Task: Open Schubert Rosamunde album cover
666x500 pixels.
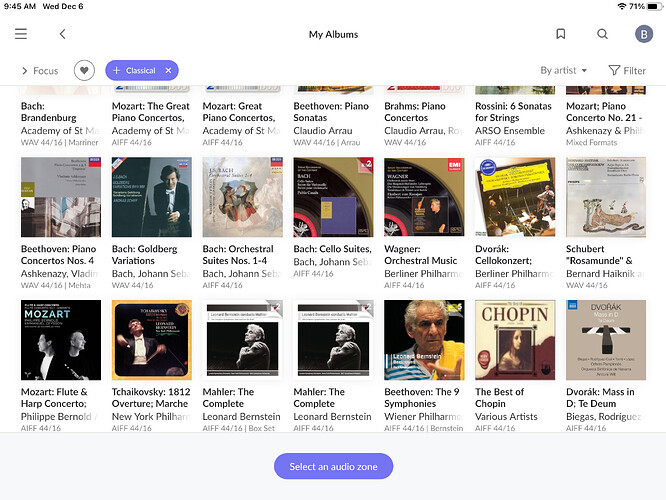Action: coord(606,197)
